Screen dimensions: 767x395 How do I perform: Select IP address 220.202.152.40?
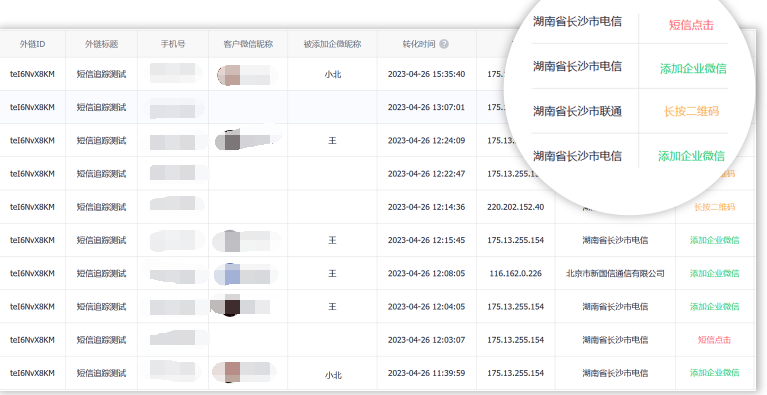coord(516,207)
